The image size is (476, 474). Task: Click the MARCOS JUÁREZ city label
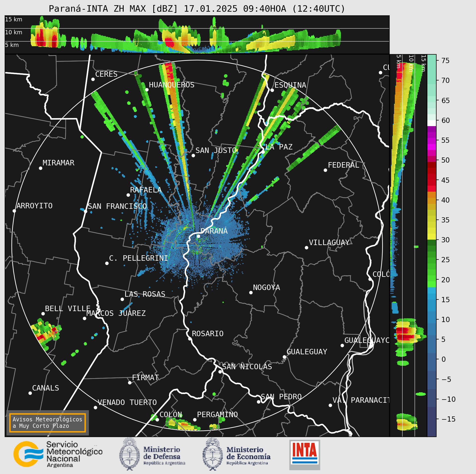tap(116, 313)
